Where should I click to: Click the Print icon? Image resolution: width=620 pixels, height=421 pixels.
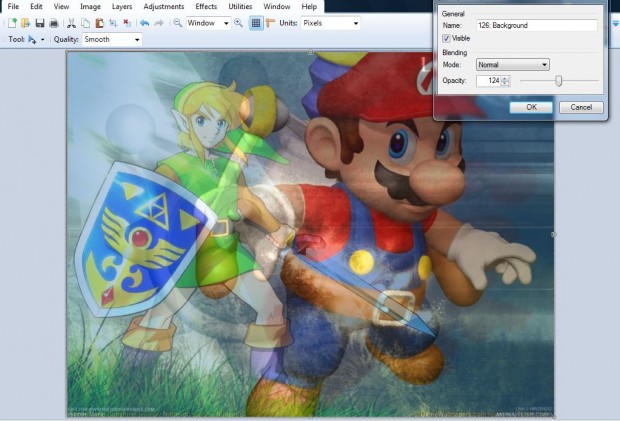54,23
